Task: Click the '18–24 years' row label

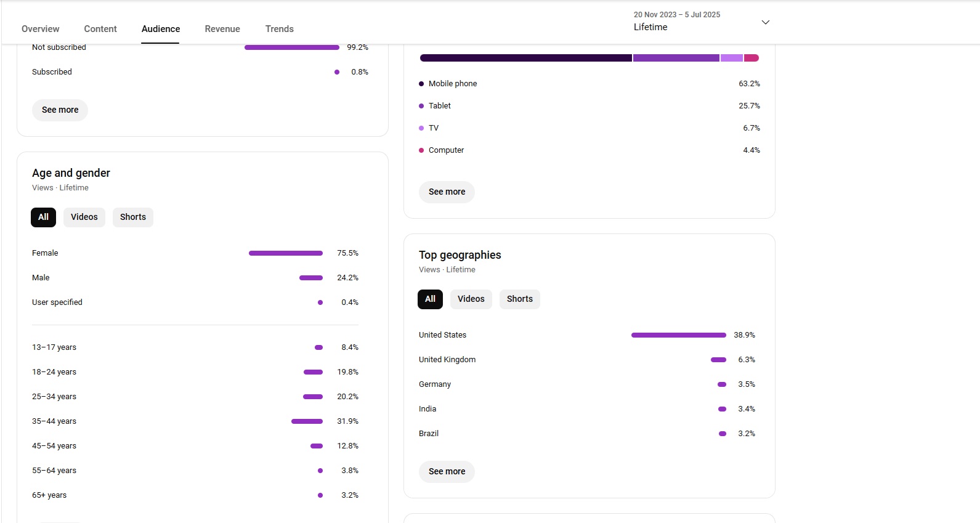Action: [54, 372]
